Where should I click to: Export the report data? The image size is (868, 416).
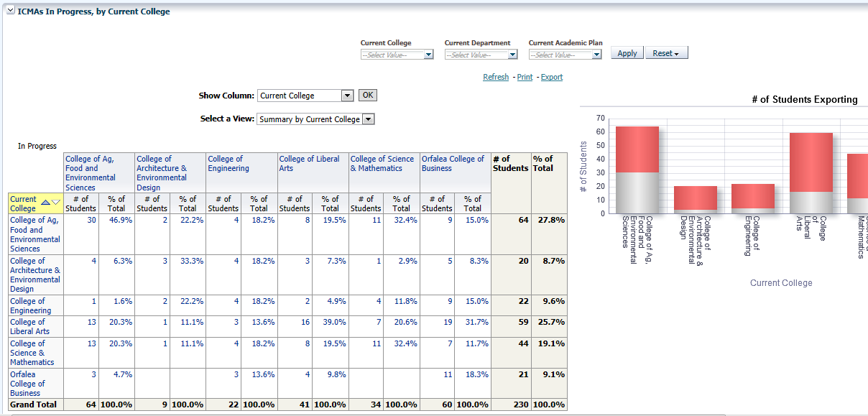pyautogui.click(x=552, y=77)
